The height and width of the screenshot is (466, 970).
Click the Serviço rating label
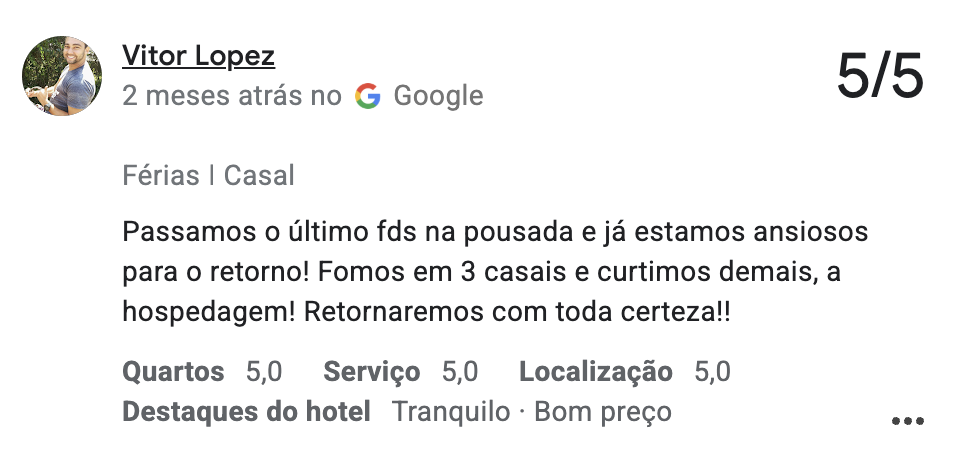tap(372, 373)
